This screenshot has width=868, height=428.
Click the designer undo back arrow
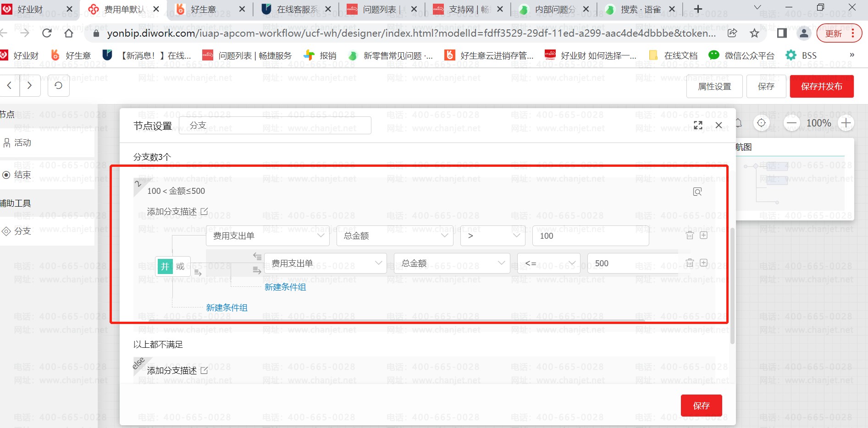(9, 86)
